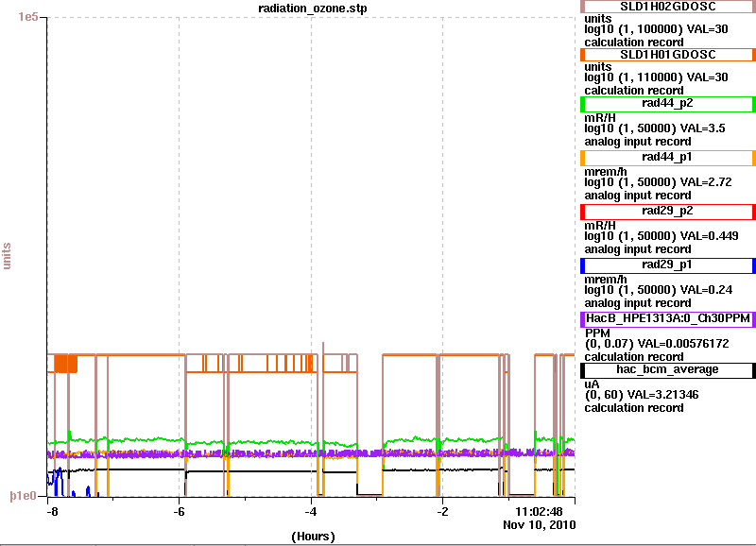Viewport: 756px width, 546px height.
Task: Click the 1e5 y-axis upper limit label
Action: click(28, 17)
